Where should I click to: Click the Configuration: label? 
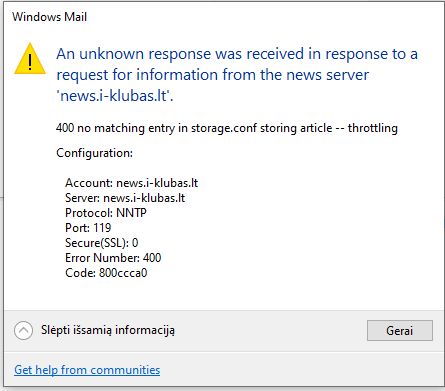94,153
